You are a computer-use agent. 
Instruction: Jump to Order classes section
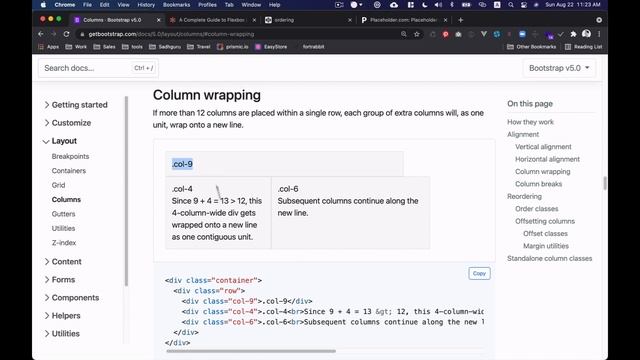(x=537, y=209)
